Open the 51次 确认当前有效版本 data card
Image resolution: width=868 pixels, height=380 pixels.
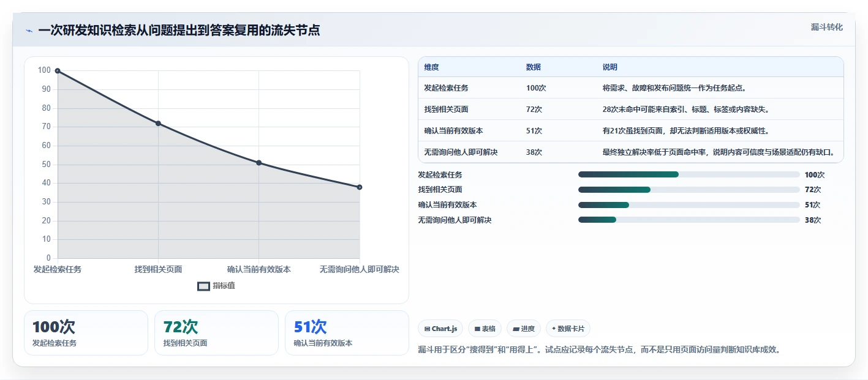click(347, 333)
